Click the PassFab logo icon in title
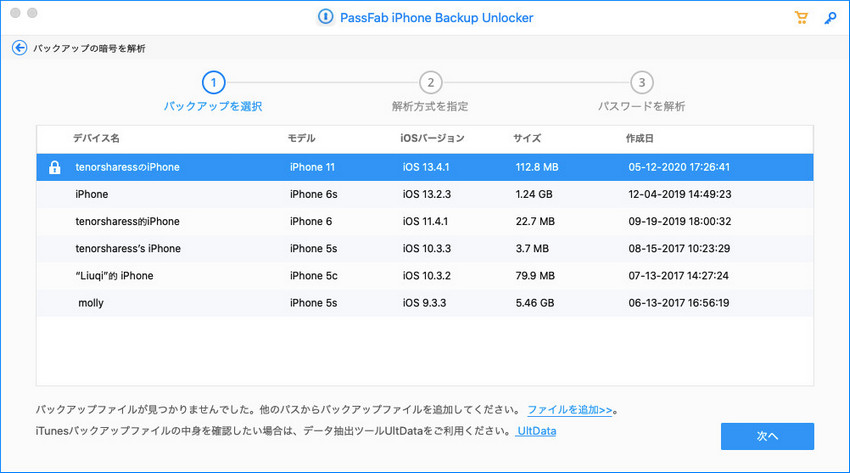Screen dimensions: 850x473 point(324,18)
